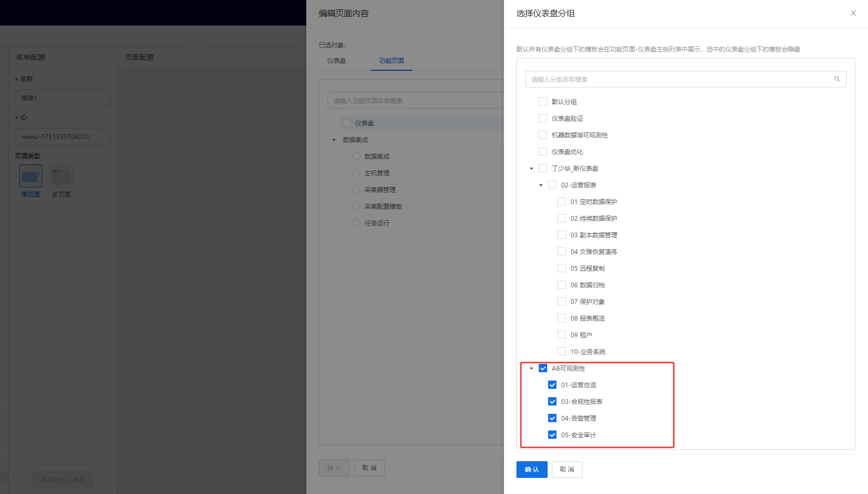Uncheck the 04-告警管理 checkbox
This screenshot has height=494, width=868.
pos(552,418)
